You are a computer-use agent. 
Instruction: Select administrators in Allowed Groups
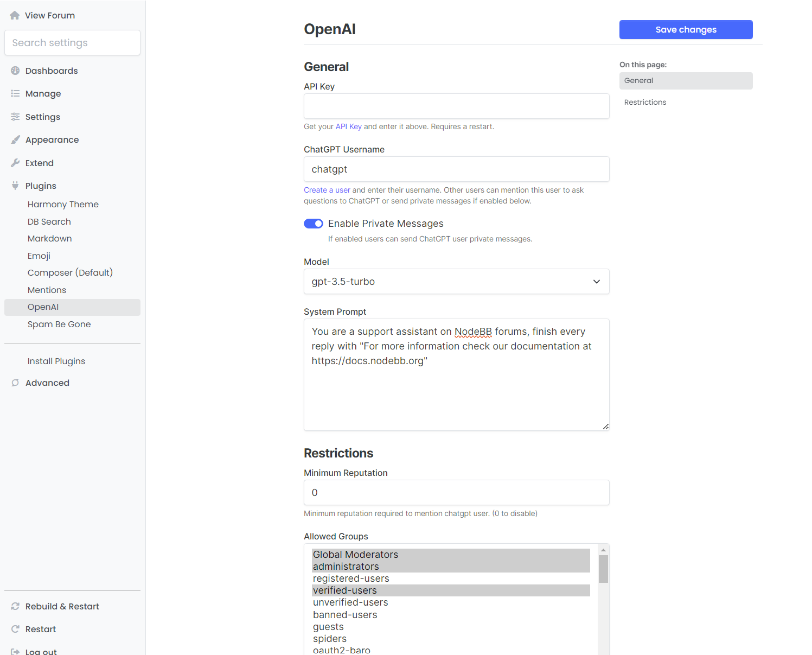[451, 567]
